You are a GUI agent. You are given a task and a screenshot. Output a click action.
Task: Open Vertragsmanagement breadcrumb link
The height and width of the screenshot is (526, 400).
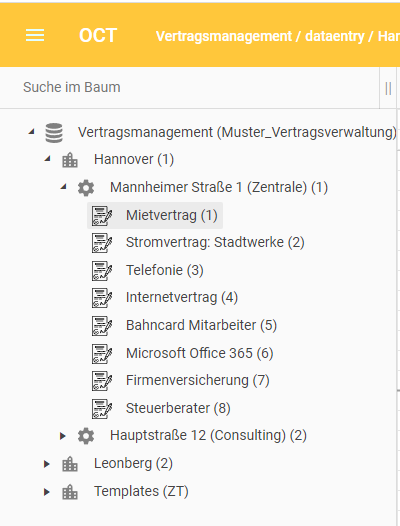tap(224, 36)
